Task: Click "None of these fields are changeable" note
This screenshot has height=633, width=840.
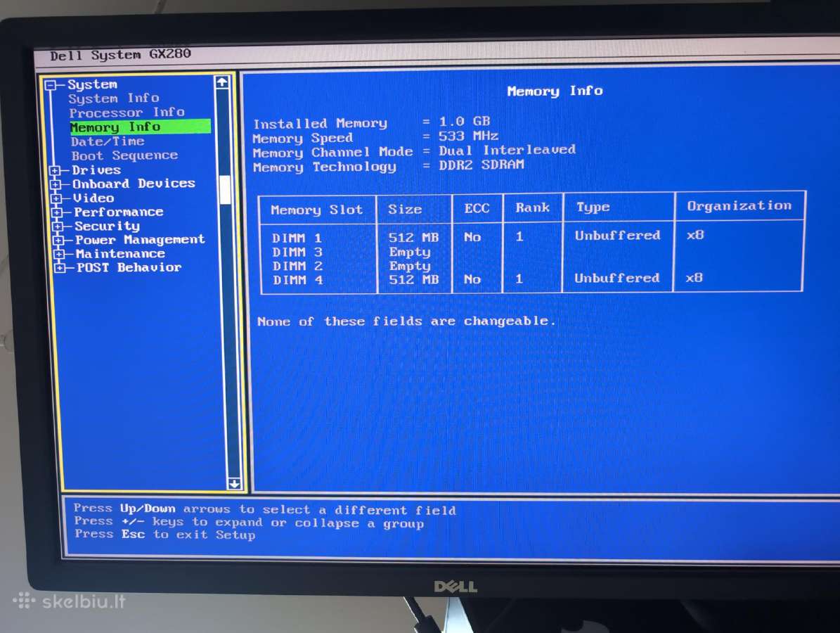Action: click(x=406, y=321)
